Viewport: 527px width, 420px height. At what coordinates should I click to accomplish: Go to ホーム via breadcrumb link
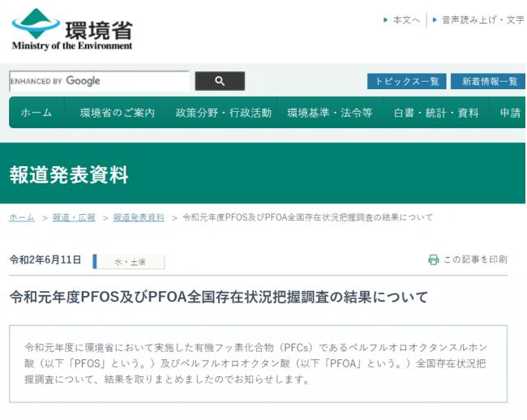coord(22,217)
